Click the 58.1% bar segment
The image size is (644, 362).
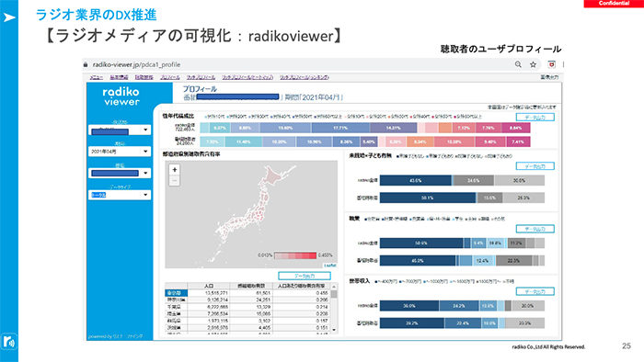428,198
